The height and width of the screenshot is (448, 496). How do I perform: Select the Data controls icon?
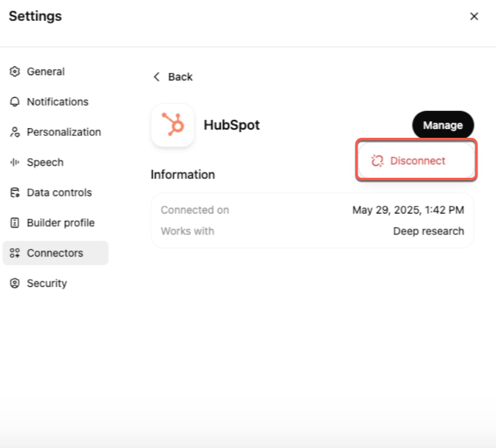point(14,192)
